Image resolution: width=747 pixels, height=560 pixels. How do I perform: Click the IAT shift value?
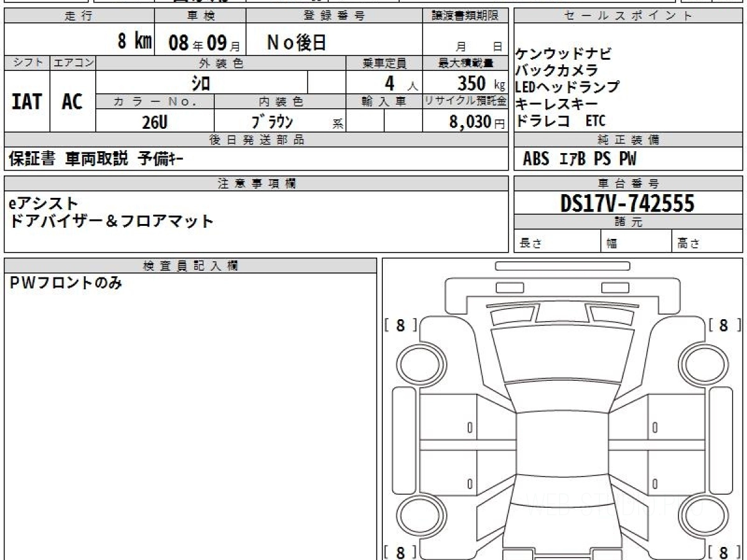(x=27, y=101)
